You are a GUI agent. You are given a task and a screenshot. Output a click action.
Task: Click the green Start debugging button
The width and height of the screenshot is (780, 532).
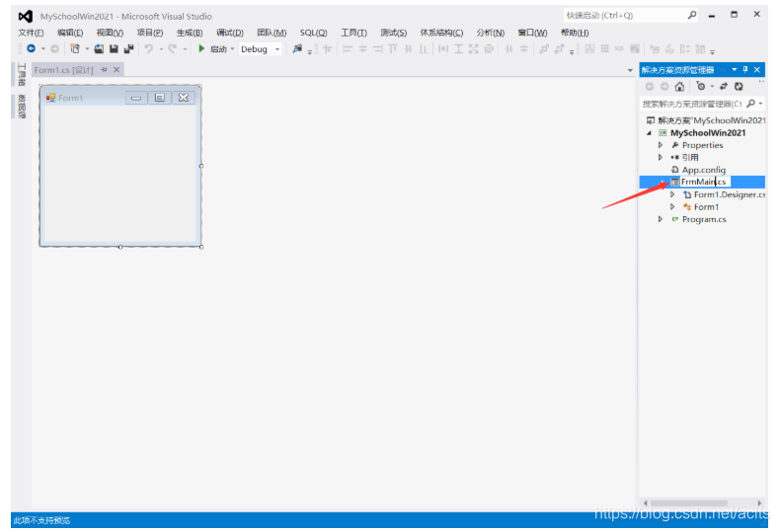pyautogui.click(x=201, y=48)
